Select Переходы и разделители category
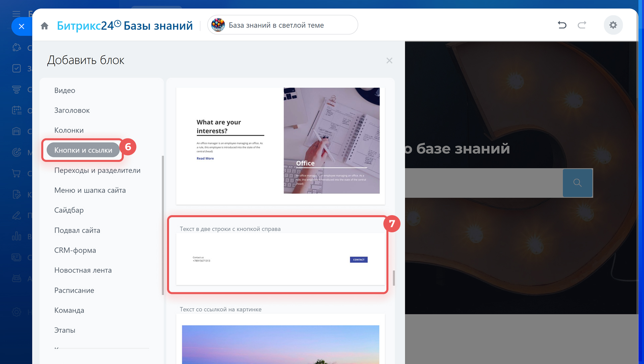This screenshot has width=644, height=364. (97, 170)
